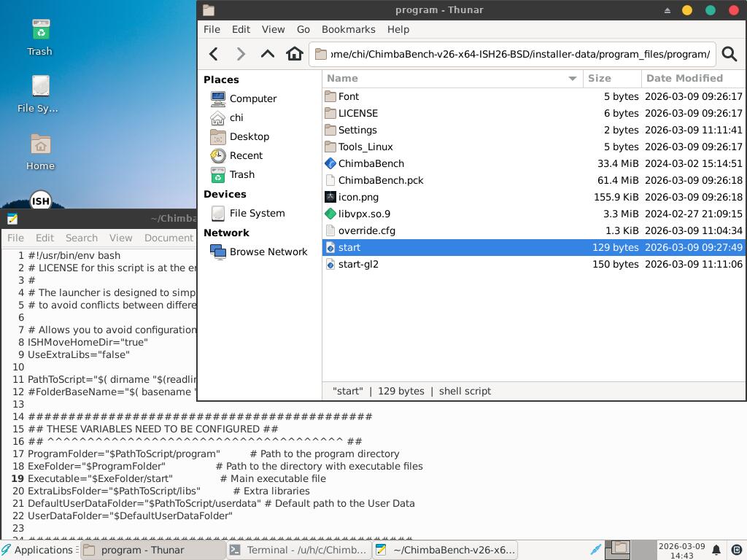Click the folder icon in the path bar
This screenshot has height=560, width=747.
tap(321, 54)
